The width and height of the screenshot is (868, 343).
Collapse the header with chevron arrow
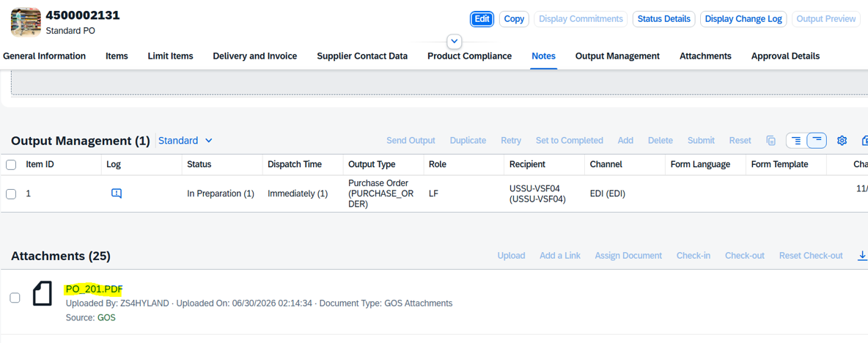[x=454, y=41]
